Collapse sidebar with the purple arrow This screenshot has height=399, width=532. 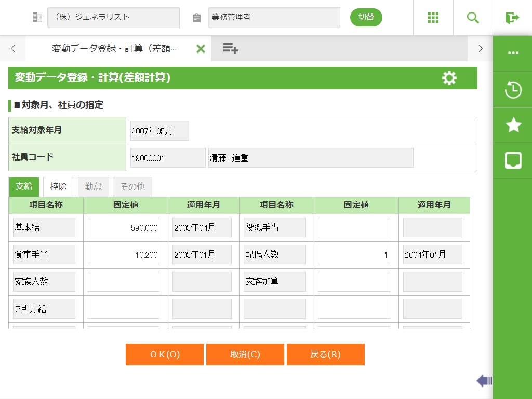[x=484, y=381]
